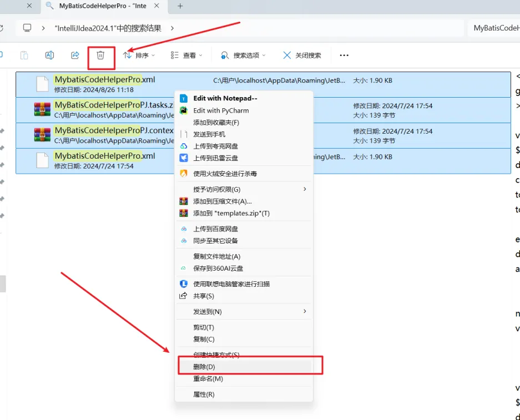Click the Rename toolbar icon
The width and height of the screenshot is (520, 420).
49,55
